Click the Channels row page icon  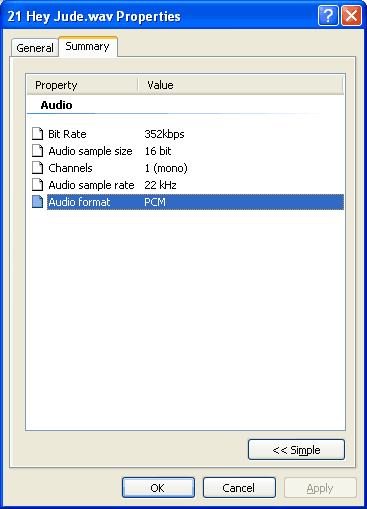(37, 168)
